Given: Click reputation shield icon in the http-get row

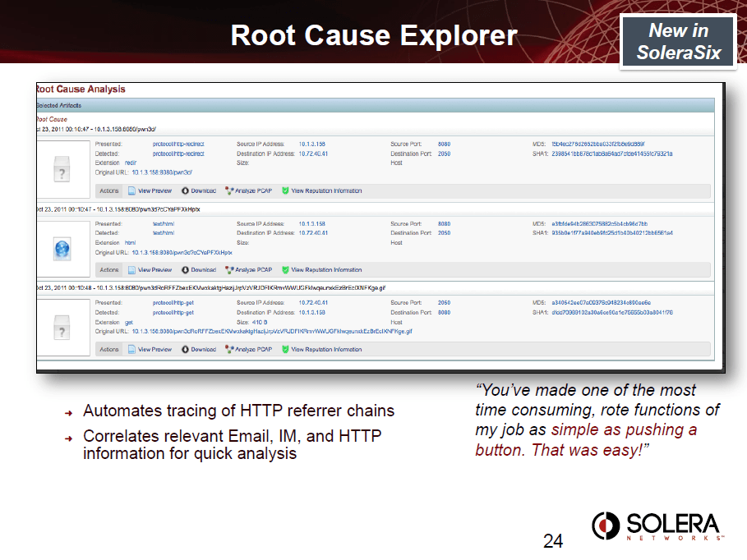Looking at the screenshot, I should [285, 350].
